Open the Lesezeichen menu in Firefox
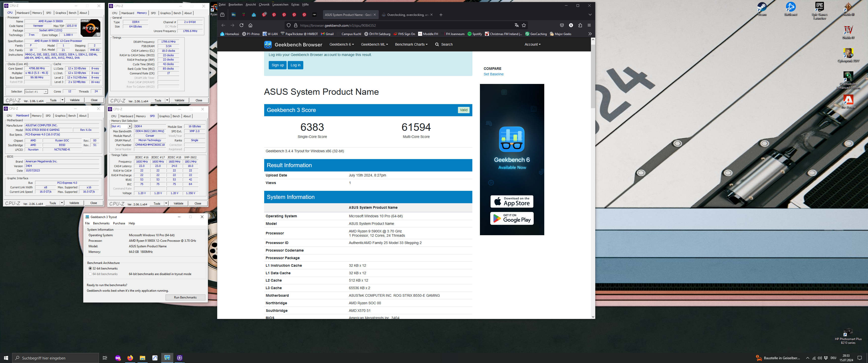The height and width of the screenshot is (363, 868). pos(280,5)
